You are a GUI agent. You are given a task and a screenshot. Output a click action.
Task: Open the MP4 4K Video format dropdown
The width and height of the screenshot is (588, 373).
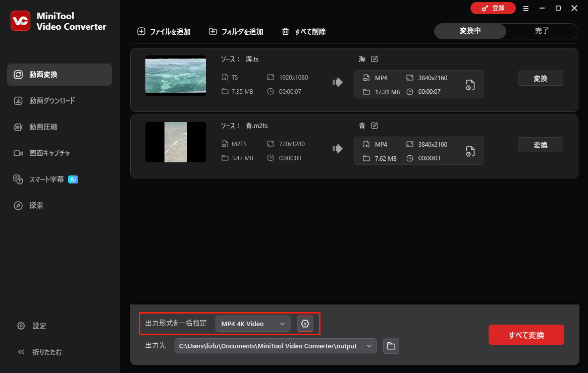(x=252, y=324)
